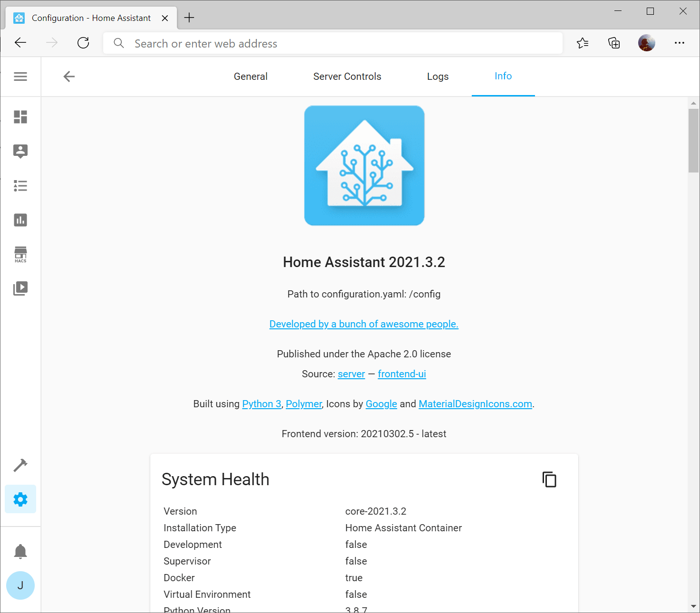Click the user avatar J
Image resolution: width=700 pixels, height=613 pixels.
(x=20, y=585)
